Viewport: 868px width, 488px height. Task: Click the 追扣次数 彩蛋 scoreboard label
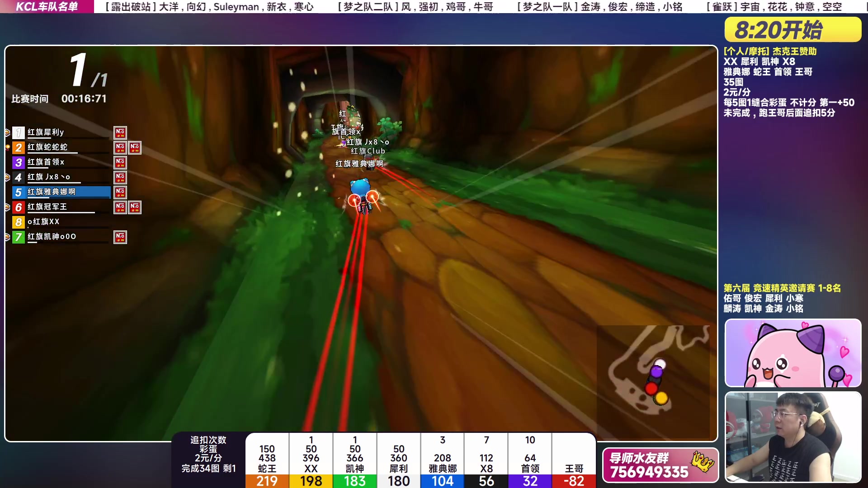tap(208, 445)
